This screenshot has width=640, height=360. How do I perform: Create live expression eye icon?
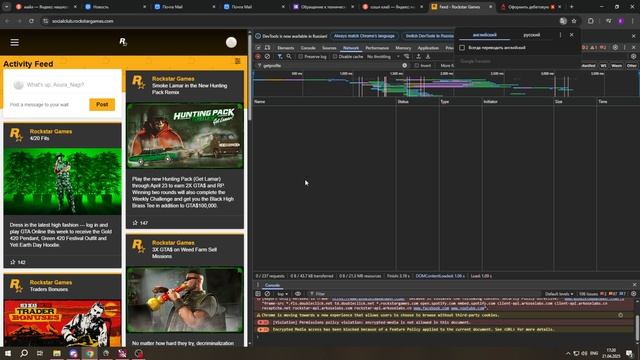[298, 293]
